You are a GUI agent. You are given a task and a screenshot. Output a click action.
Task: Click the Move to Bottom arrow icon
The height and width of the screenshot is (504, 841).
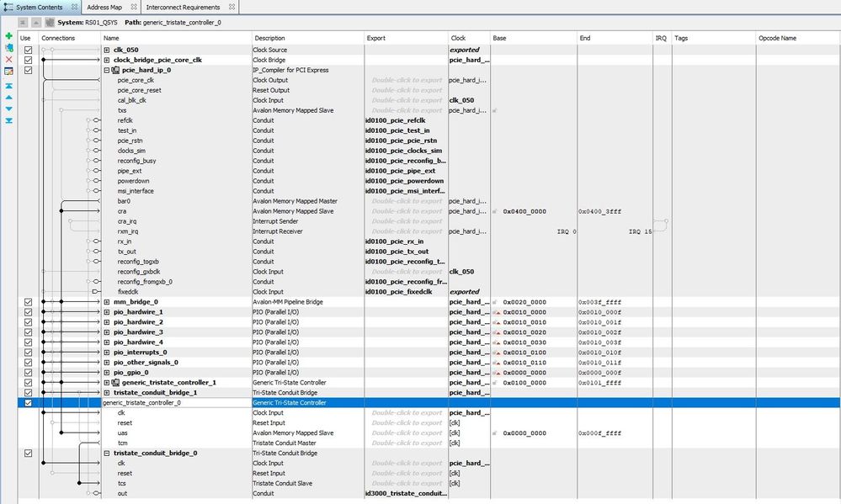point(8,120)
